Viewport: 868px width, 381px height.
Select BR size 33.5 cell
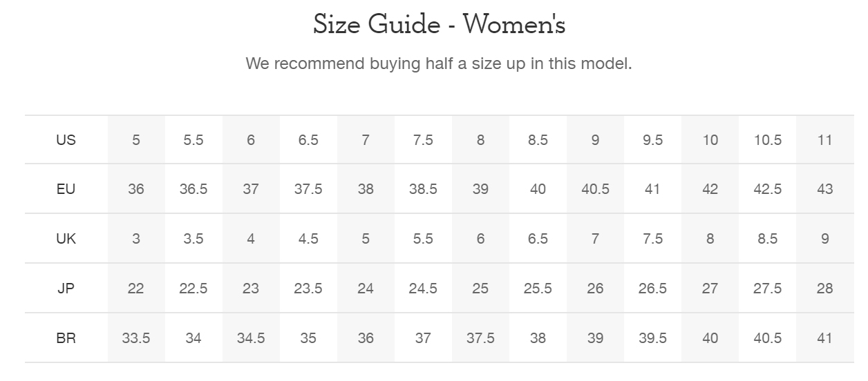pyautogui.click(x=136, y=338)
